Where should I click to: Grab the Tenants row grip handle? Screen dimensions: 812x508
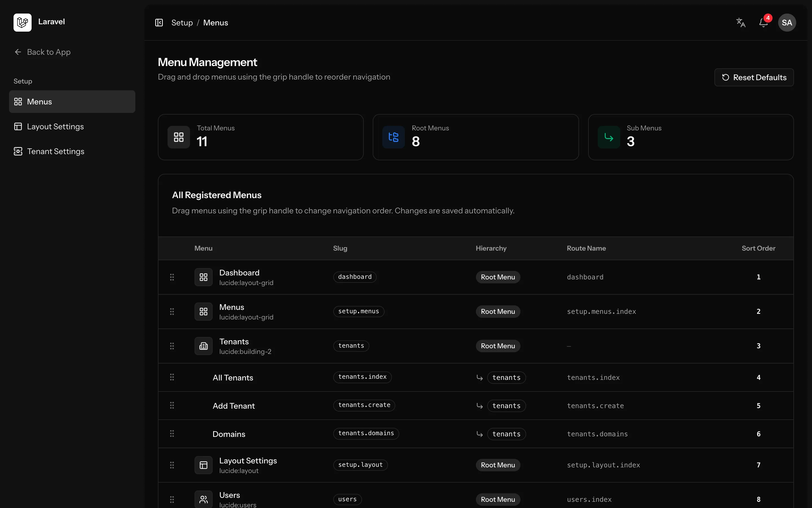(x=172, y=346)
